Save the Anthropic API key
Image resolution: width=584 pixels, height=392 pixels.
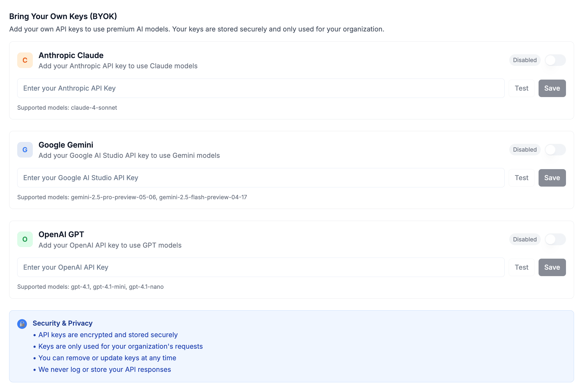552,88
